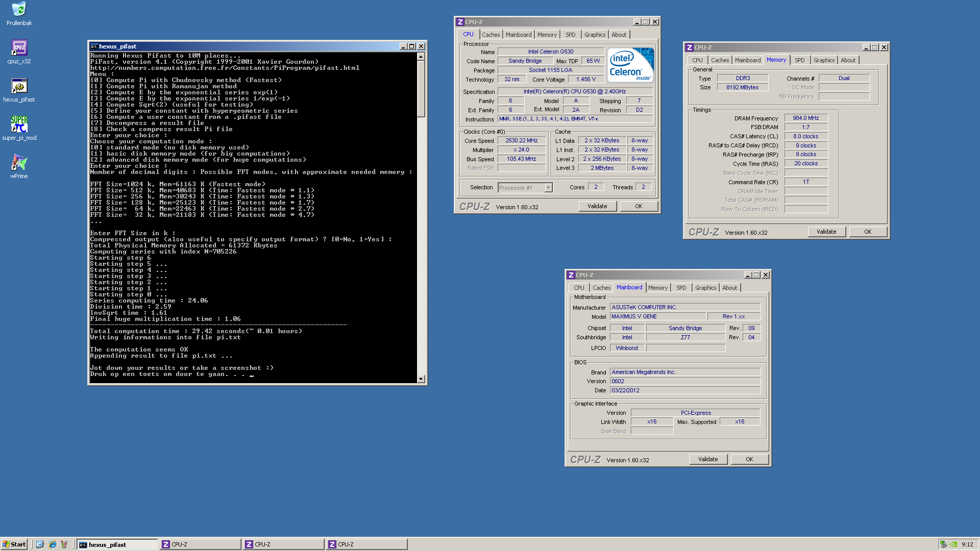
Task: Launch the wPrime desktop icon
Action: (19, 167)
